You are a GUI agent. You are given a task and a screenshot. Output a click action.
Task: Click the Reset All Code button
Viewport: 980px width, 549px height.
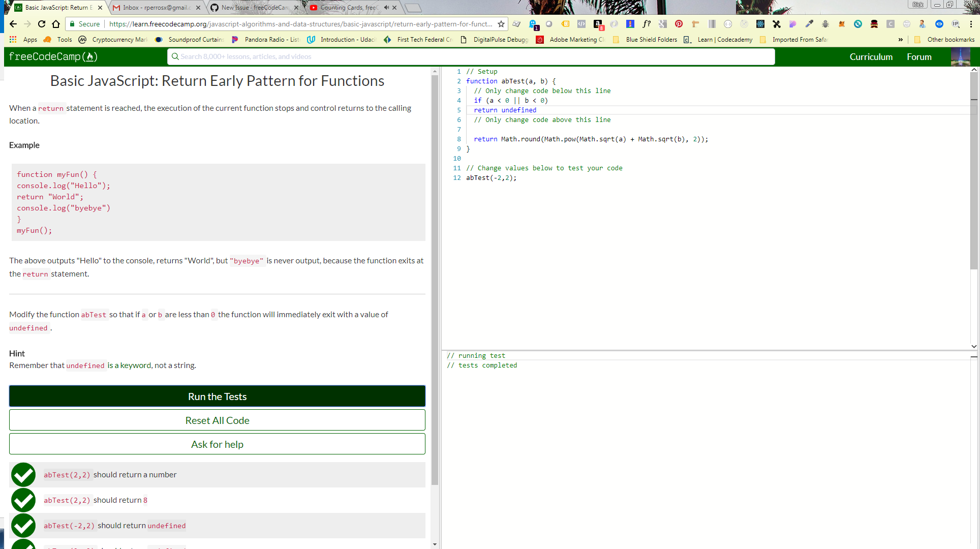pyautogui.click(x=217, y=420)
